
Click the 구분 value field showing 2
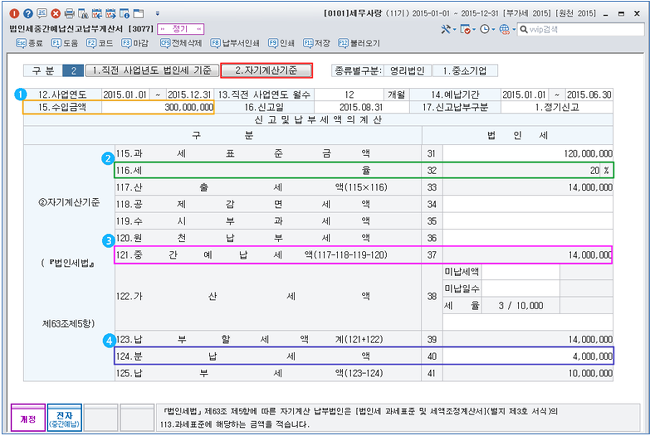(x=73, y=70)
